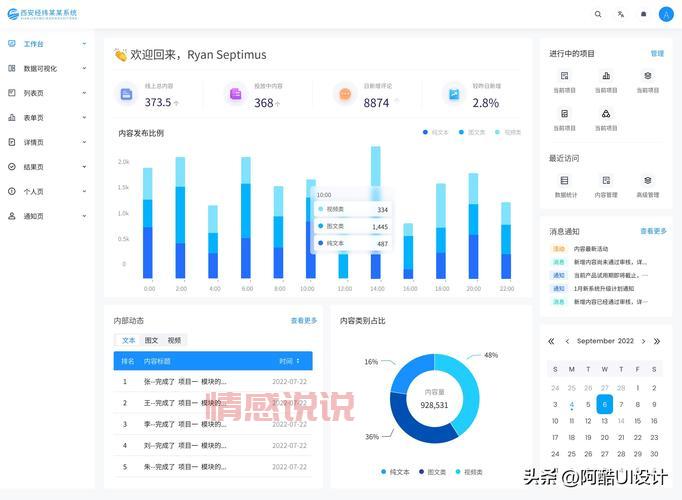This screenshot has width=682, height=500.
Task: Click the language translate icon
Action: 621,14
